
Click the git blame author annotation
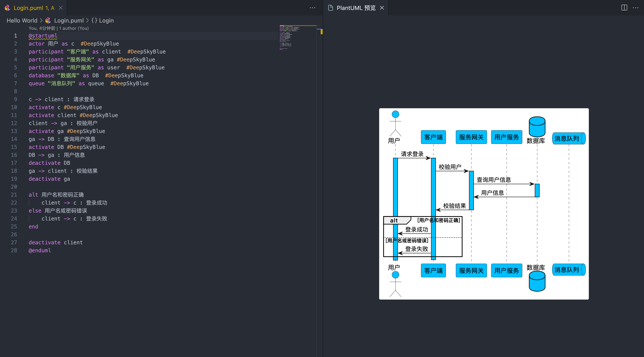tap(58, 28)
